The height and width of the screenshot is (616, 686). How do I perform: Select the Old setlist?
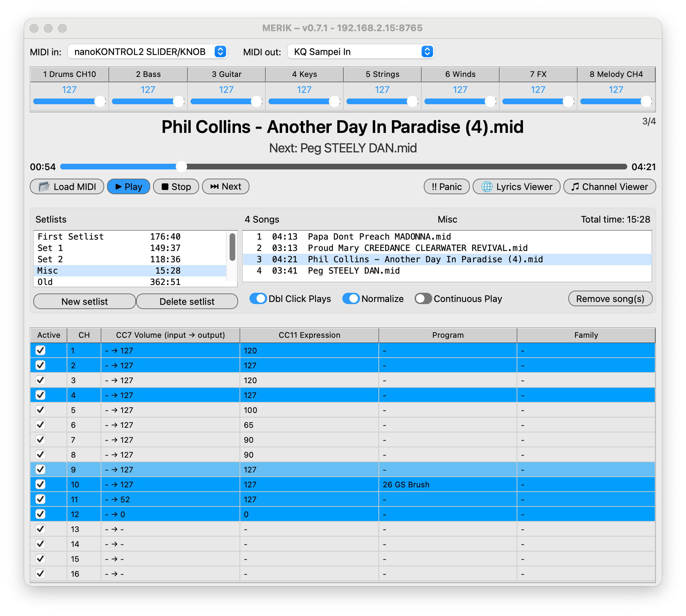[106, 282]
